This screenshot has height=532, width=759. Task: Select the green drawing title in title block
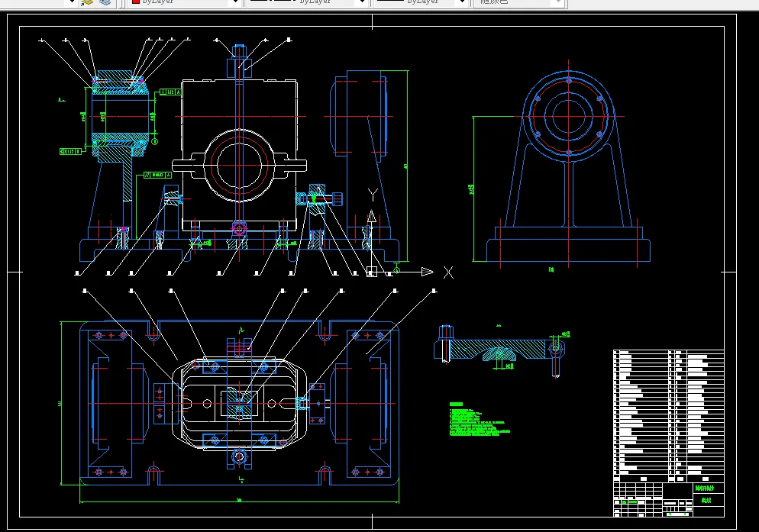(705, 488)
